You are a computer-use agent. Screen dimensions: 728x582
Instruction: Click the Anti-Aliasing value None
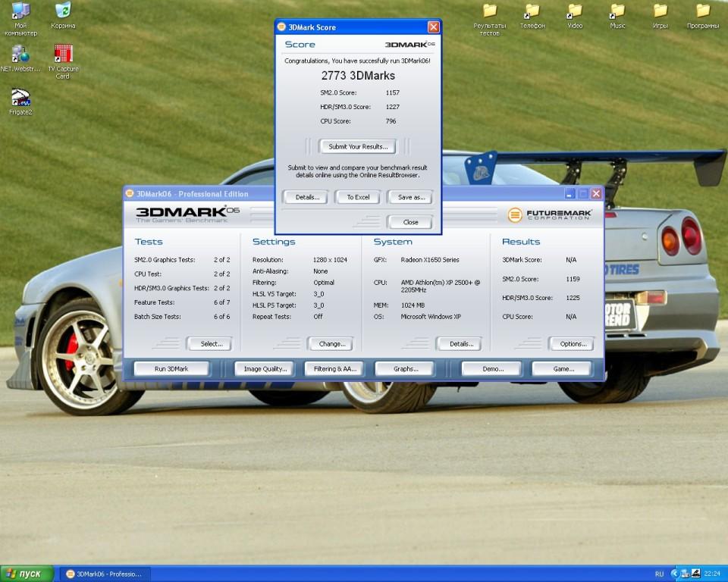(x=320, y=271)
